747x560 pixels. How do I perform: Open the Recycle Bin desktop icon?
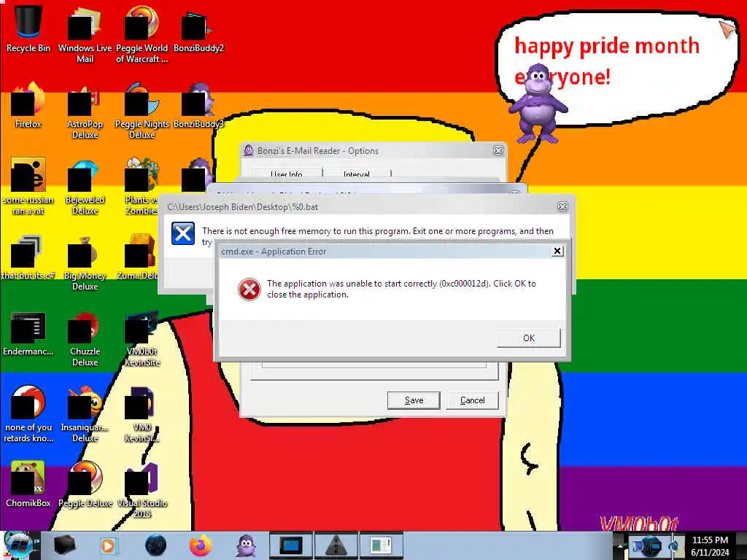click(28, 28)
